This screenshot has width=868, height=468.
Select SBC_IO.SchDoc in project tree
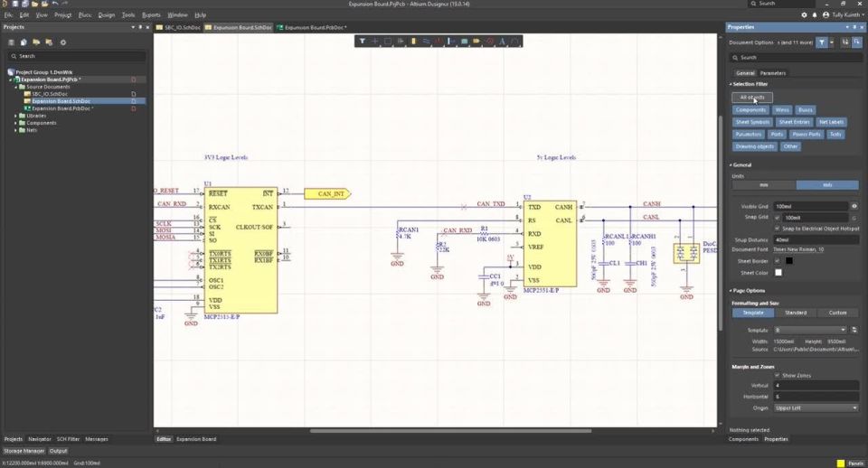coord(49,94)
